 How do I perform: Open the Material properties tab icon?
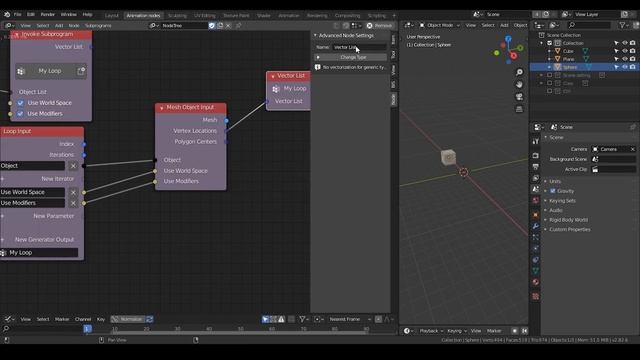[x=536, y=282]
